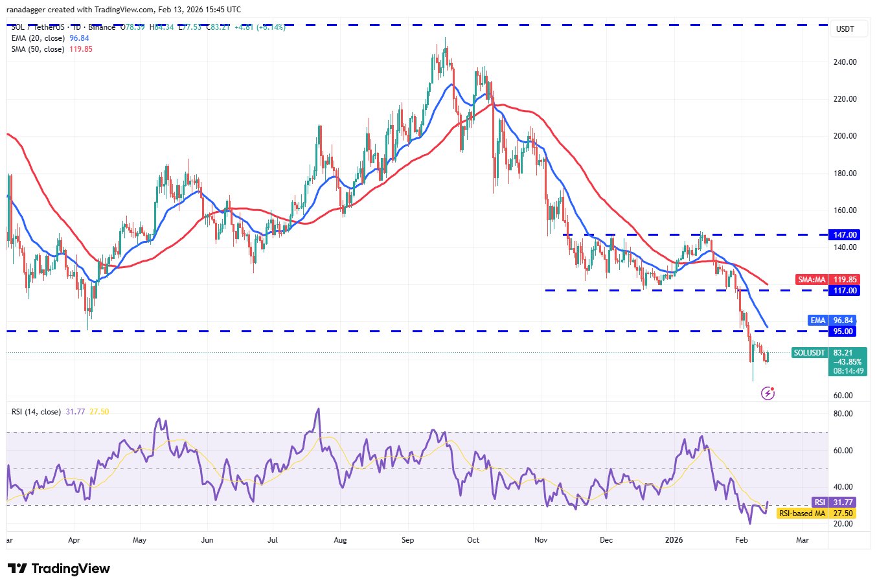Click the purple RSI 31.77 axis label
Image resolution: width=877 pixels, height=588 pixels.
point(834,503)
